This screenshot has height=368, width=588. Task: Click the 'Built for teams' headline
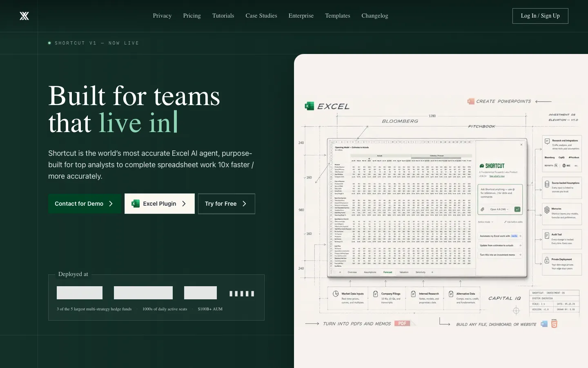pos(134,96)
